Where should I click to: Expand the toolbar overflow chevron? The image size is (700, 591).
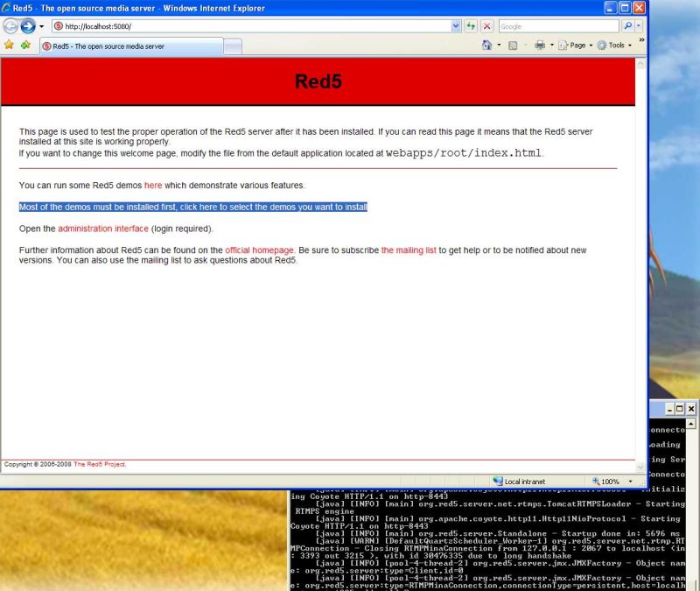tap(641, 39)
